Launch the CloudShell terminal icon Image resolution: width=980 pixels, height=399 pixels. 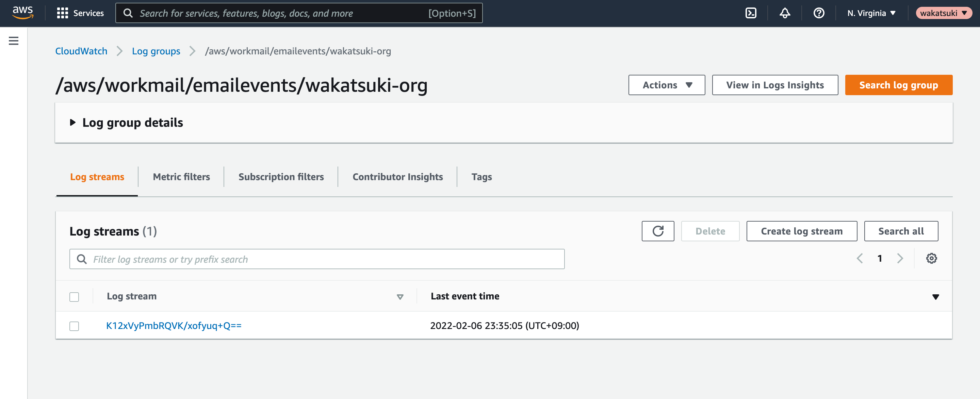751,13
